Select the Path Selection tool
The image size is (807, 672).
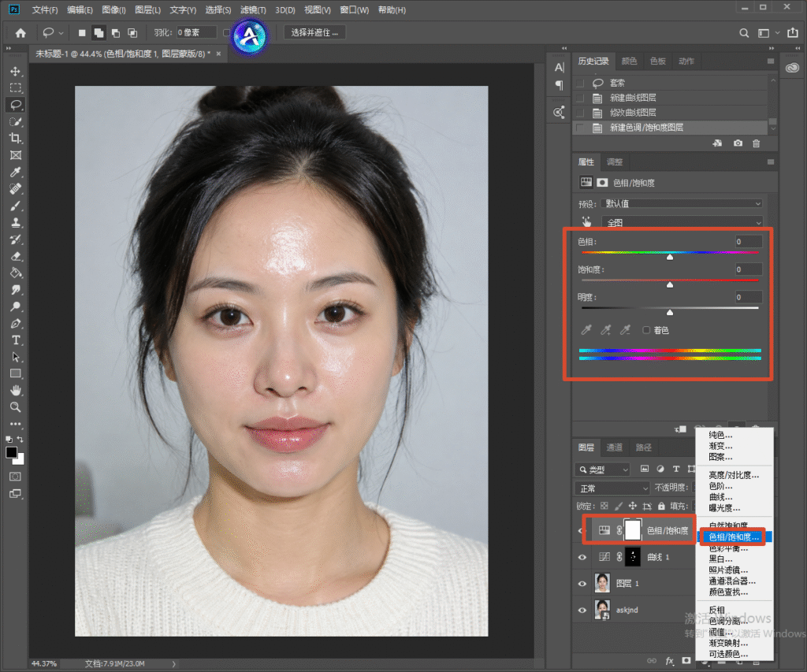[16, 357]
